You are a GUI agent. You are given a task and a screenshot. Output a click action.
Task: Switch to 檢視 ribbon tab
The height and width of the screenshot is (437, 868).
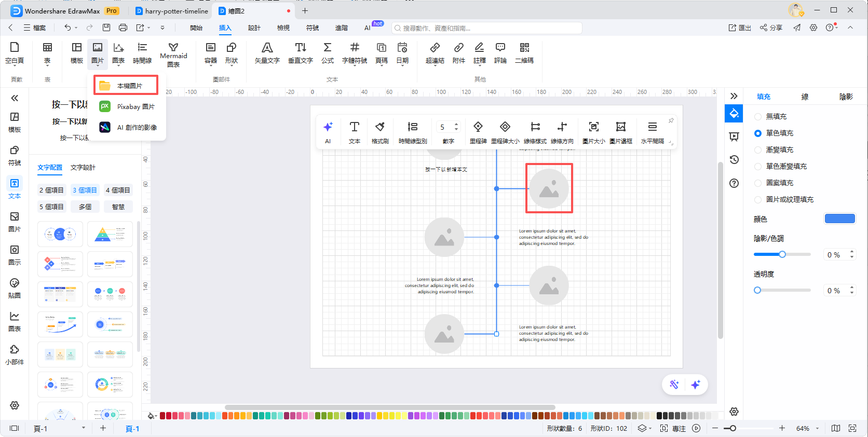(283, 28)
